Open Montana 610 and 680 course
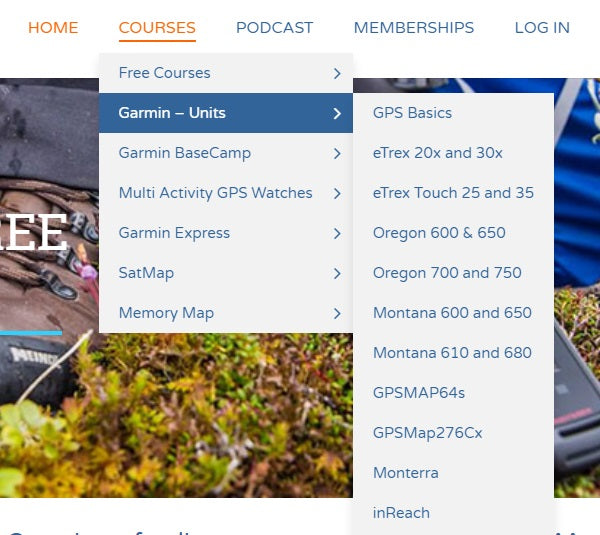Image resolution: width=600 pixels, height=535 pixels. pos(452,353)
